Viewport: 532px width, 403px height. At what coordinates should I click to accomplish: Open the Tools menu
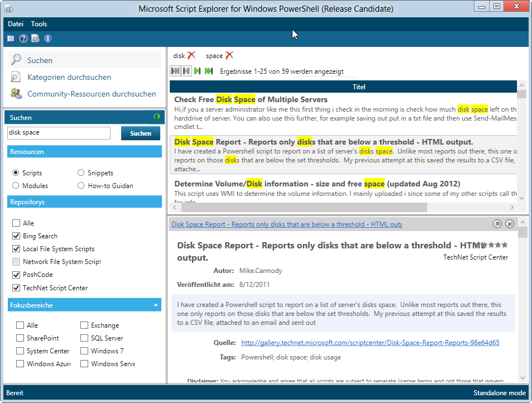[x=39, y=24]
